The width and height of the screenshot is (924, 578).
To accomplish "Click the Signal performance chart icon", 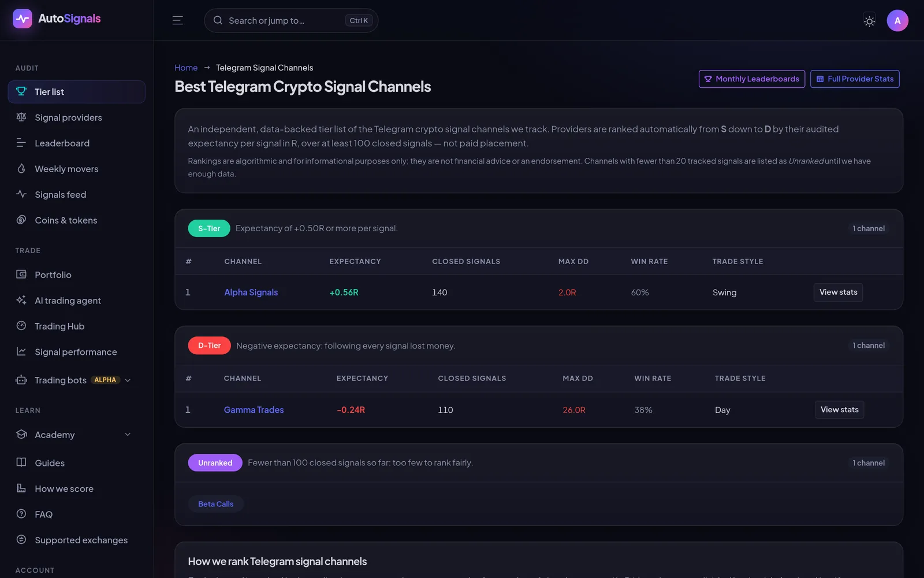I will tap(21, 351).
